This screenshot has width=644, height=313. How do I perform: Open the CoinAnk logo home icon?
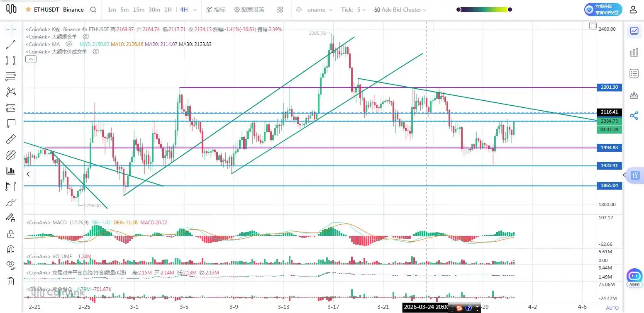coord(11,9)
